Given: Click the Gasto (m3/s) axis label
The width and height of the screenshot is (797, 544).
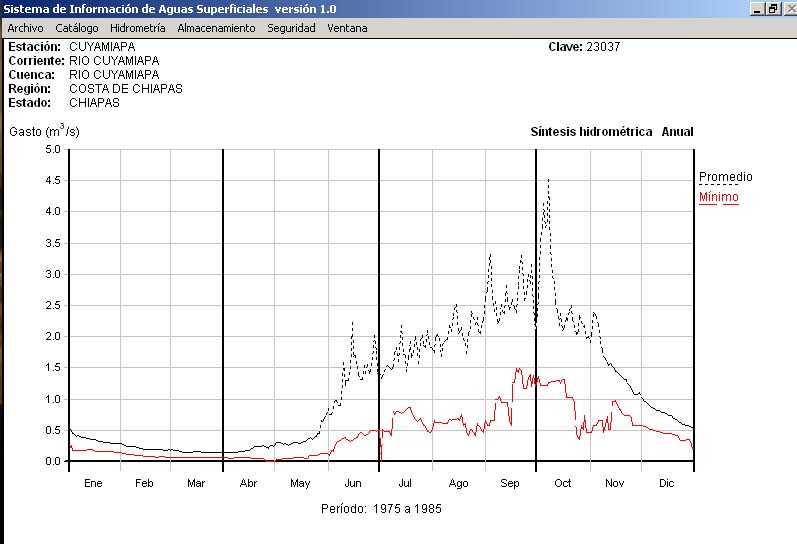Looking at the screenshot, I should (44, 131).
